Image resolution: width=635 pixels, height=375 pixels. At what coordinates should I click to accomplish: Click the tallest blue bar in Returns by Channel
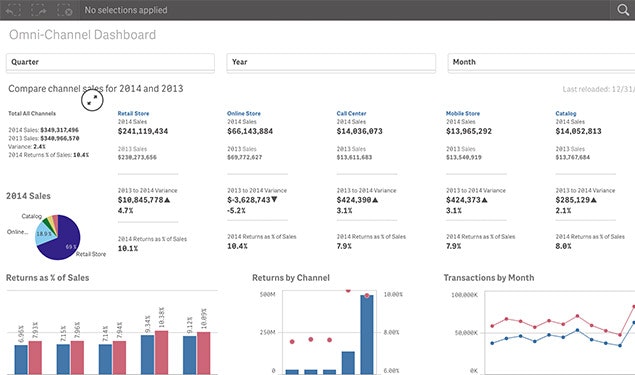click(367, 335)
